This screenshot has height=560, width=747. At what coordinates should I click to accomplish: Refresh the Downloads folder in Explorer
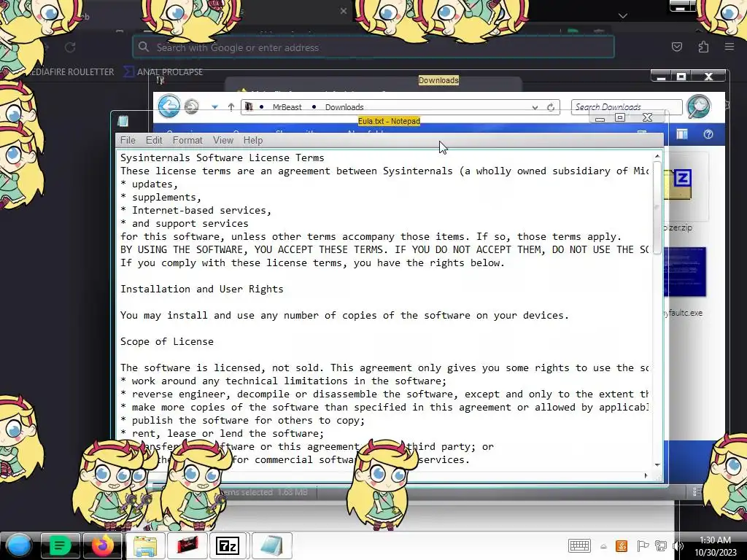pyautogui.click(x=551, y=108)
